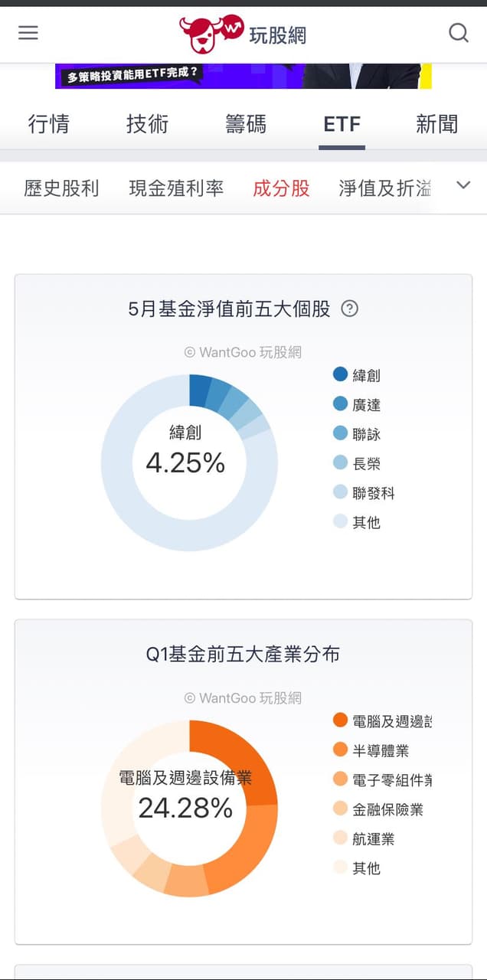The height and width of the screenshot is (980, 487).
Task: Select the 技術 tab
Action: coord(147,123)
